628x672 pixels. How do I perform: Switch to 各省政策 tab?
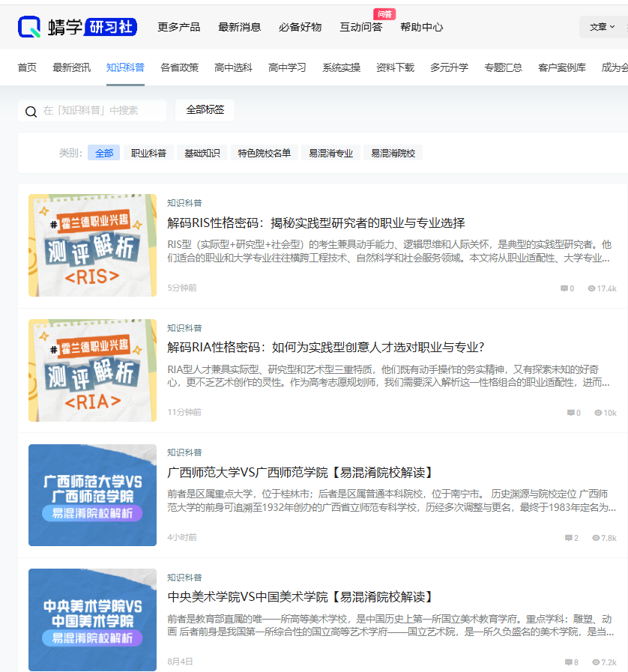tap(180, 67)
